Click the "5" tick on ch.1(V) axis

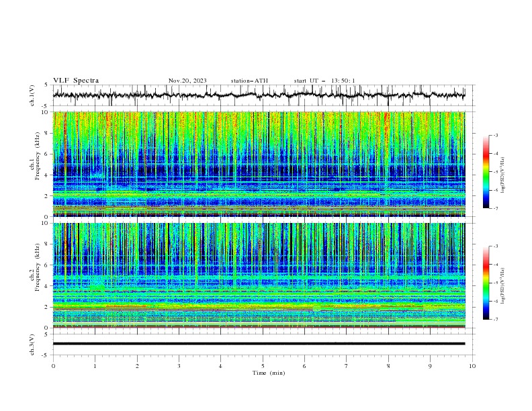pos(46,85)
